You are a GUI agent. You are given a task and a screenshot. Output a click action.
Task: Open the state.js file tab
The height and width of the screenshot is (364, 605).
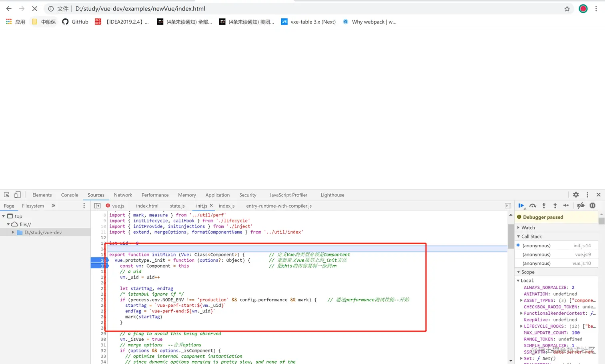point(177,206)
